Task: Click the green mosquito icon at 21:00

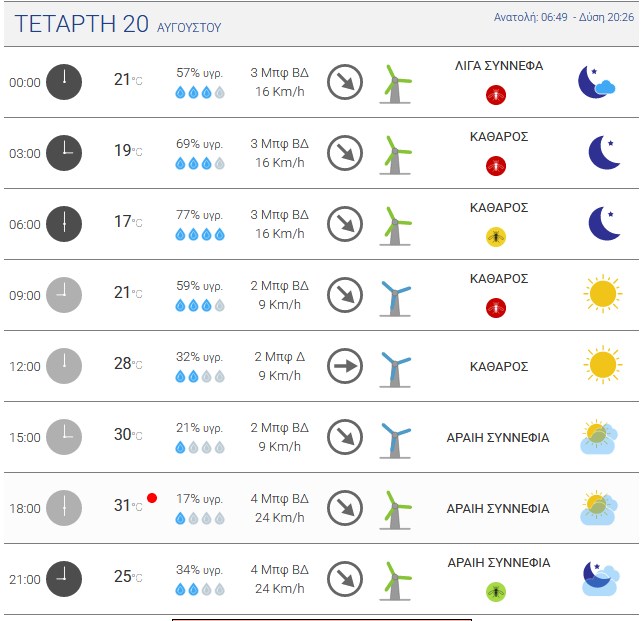Action: pyautogui.click(x=495, y=592)
